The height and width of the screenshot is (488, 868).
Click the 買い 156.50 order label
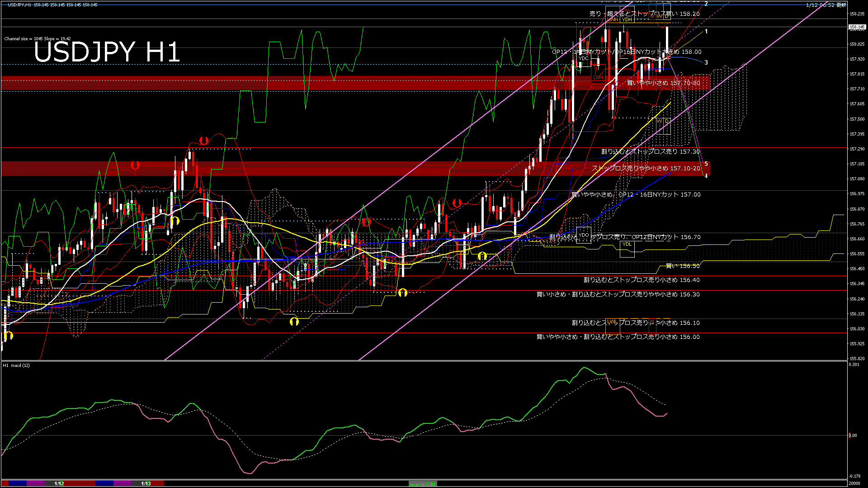683,266
